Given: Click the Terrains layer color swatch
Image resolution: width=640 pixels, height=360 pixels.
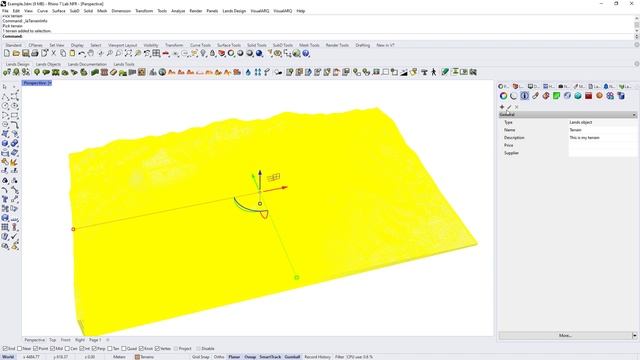Looking at the screenshot, I should [x=138, y=357].
